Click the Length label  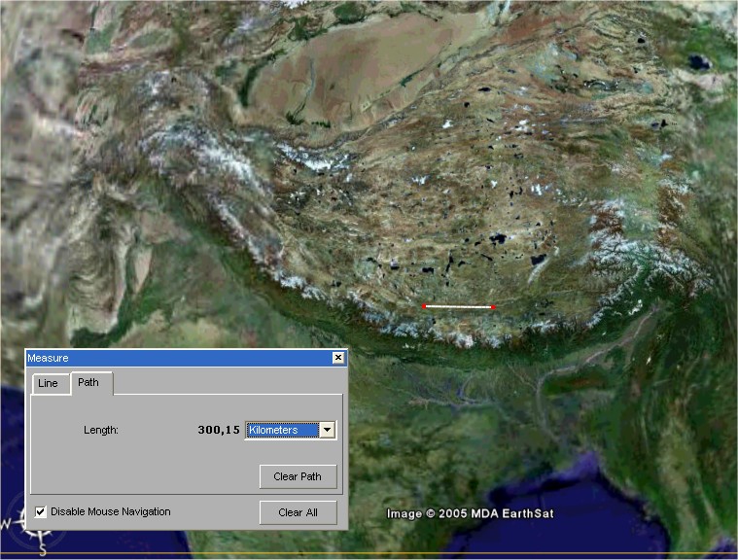[x=101, y=430]
